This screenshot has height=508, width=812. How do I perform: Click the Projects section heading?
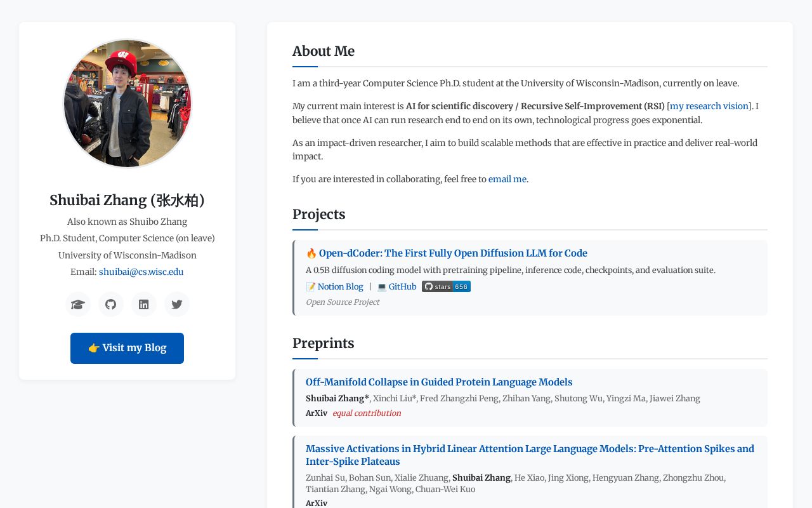click(x=319, y=214)
